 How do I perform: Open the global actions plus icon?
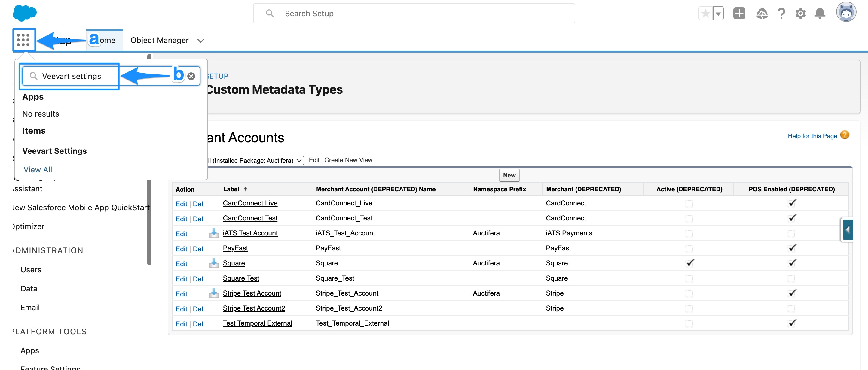click(x=739, y=14)
